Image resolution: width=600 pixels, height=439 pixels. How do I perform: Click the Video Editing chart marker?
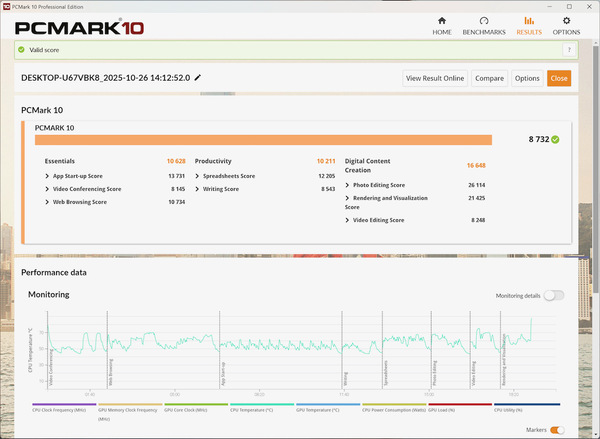474,373
